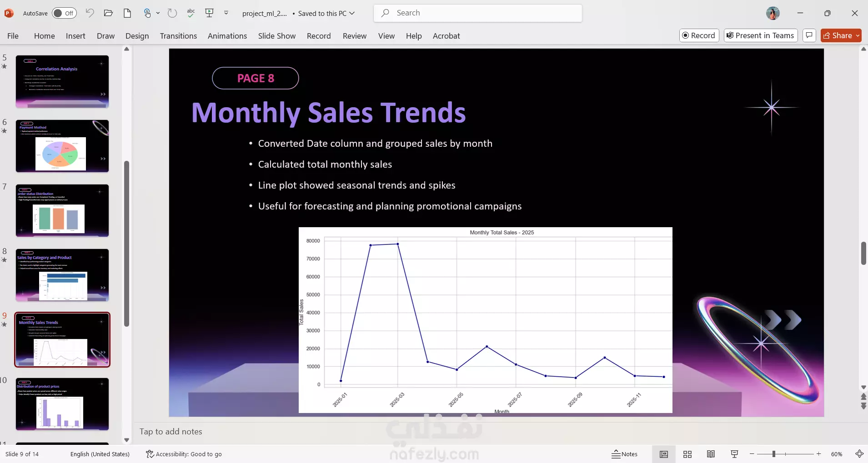Go to previous slide double-arrow icon

click(x=863, y=397)
